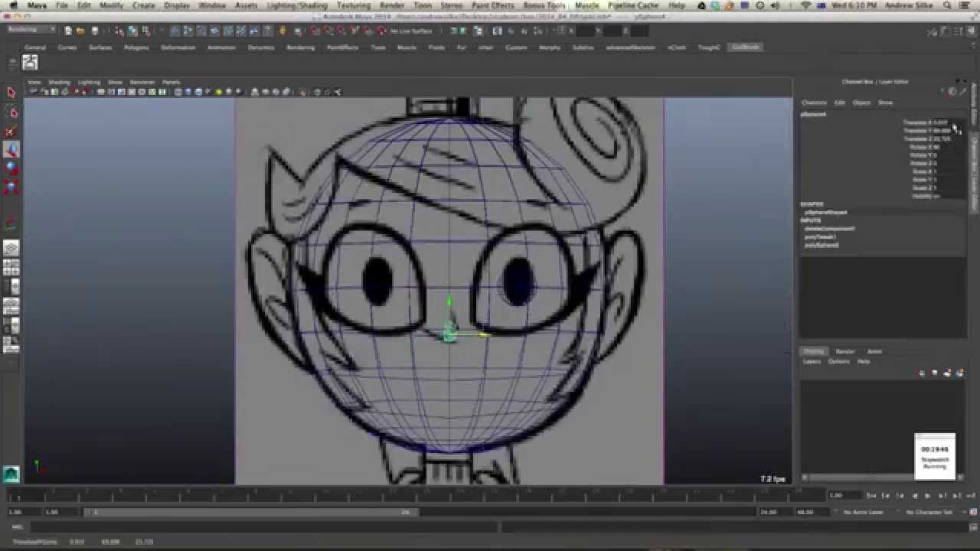This screenshot has height=551, width=980.
Task: Click the move manipulator on the sphere
Action: click(450, 334)
